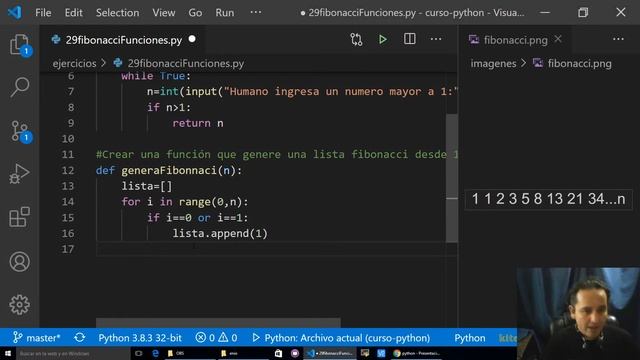Viewport: 640px width, 360px height.
Task: Open Microsoft Store from the taskbar
Action: click(x=278, y=353)
